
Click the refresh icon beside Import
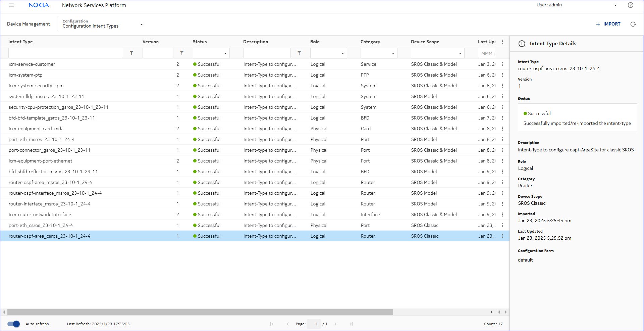(x=633, y=24)
